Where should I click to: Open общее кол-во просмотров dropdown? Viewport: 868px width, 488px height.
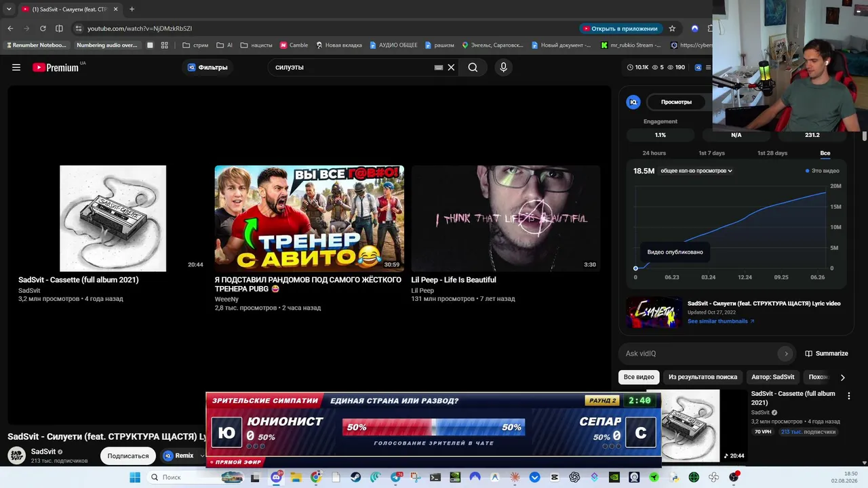696,171
